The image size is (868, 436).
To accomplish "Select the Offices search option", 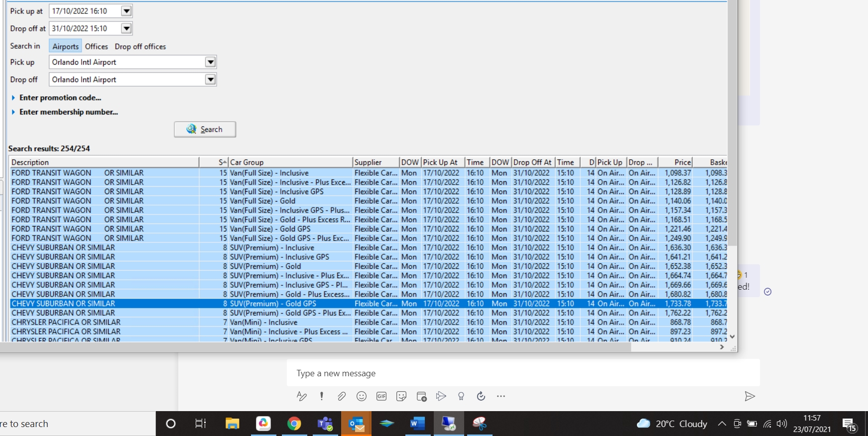I will click(x=96, y=46).
